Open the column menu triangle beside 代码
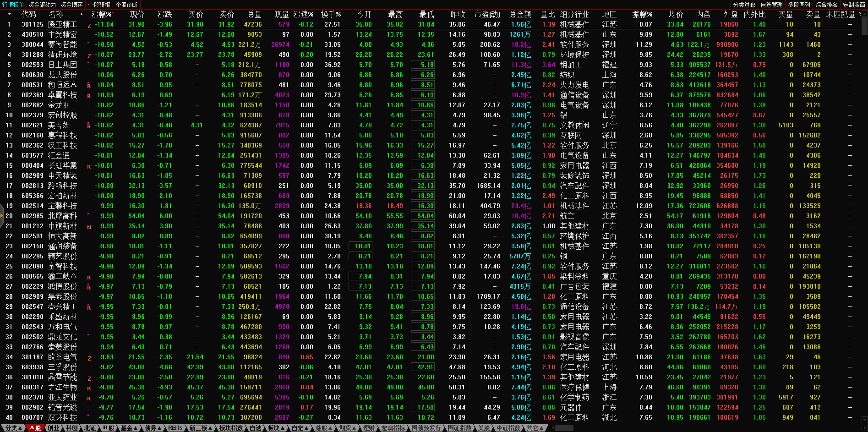Image resolution: width=868 pixels, height=432 pixels. 9,14
